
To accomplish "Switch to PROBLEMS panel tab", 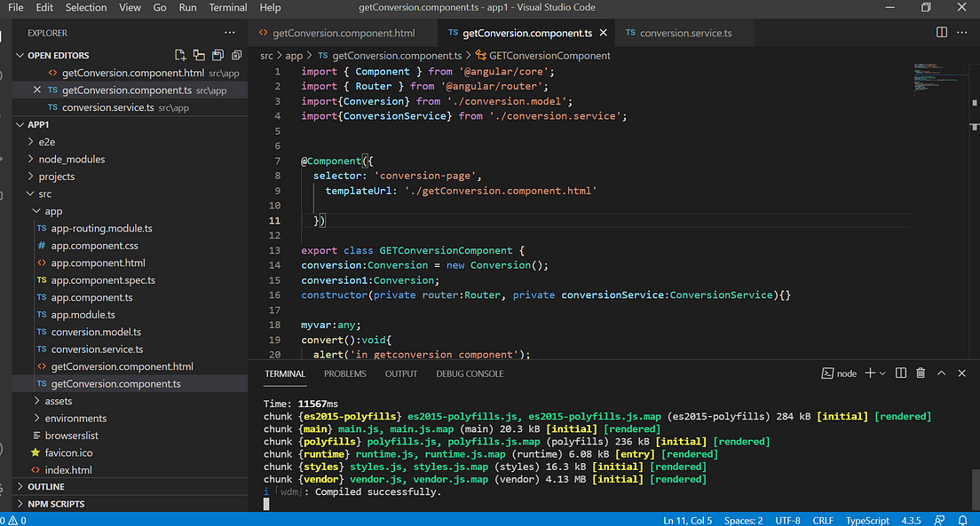I will (345, 373).
